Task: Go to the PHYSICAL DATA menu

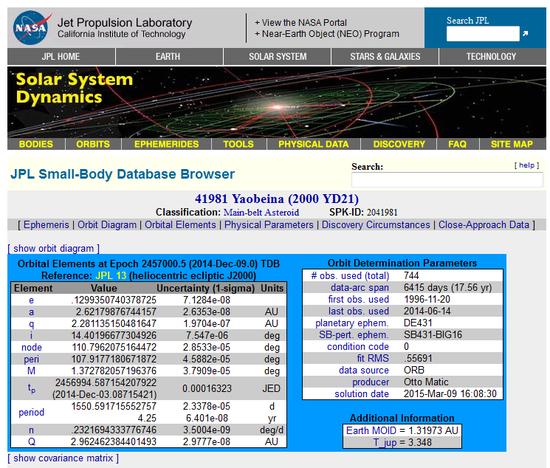Action: (x=313, y=144)
